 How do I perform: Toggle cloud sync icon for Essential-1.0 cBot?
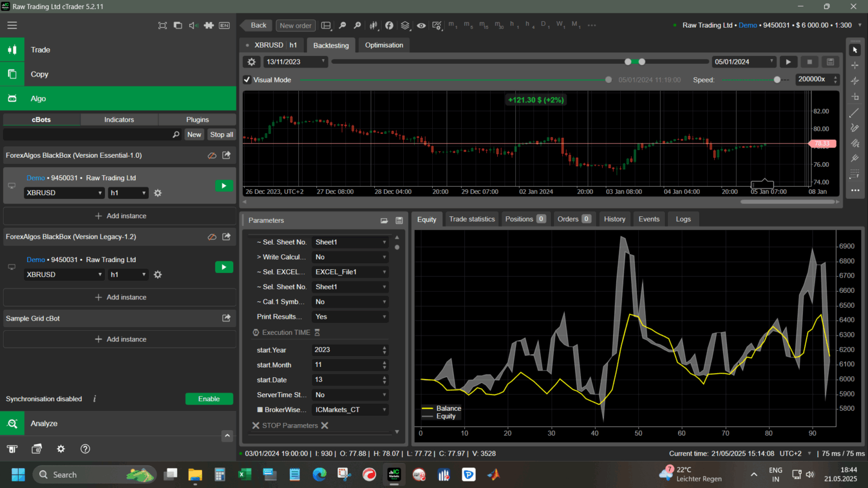click(x=212, y=155)
